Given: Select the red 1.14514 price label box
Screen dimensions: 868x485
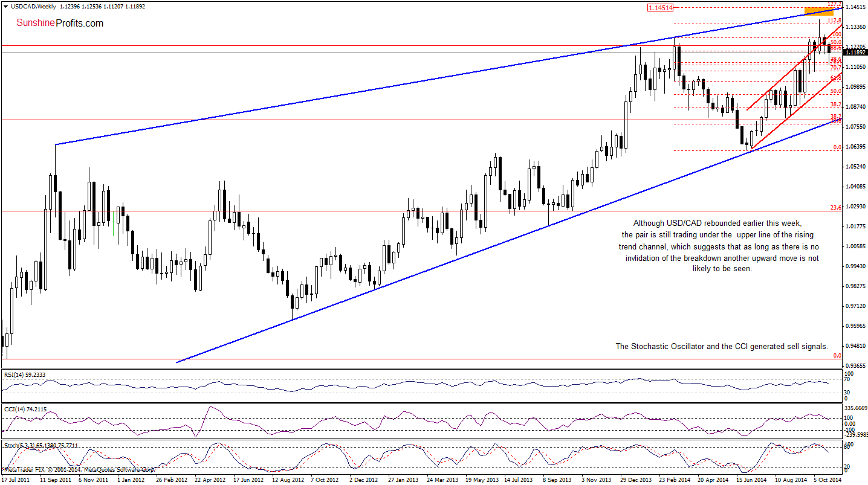Looking at the screenshot, I should pyautogui.click(x=661, y=8).
